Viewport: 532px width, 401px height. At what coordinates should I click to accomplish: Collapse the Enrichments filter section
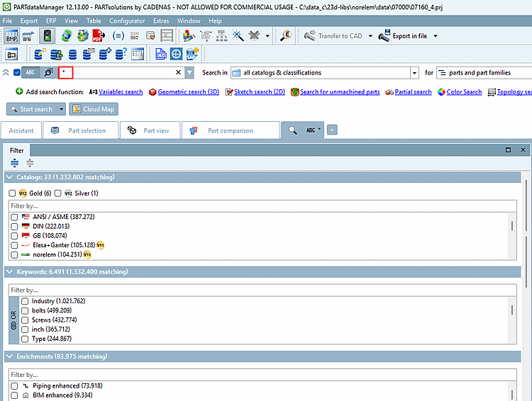(x=9, y=356)
